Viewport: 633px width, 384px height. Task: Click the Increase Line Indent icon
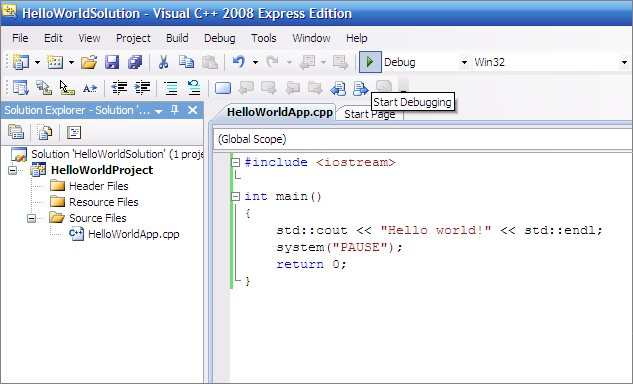point(142,87)
